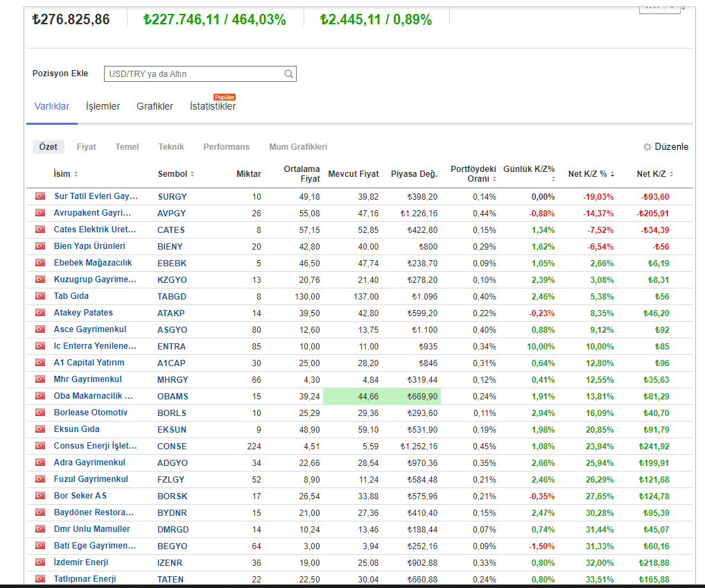Click the Piyasa Değ. column header
This screenshot has height=588, width=705.
[414, 174]
